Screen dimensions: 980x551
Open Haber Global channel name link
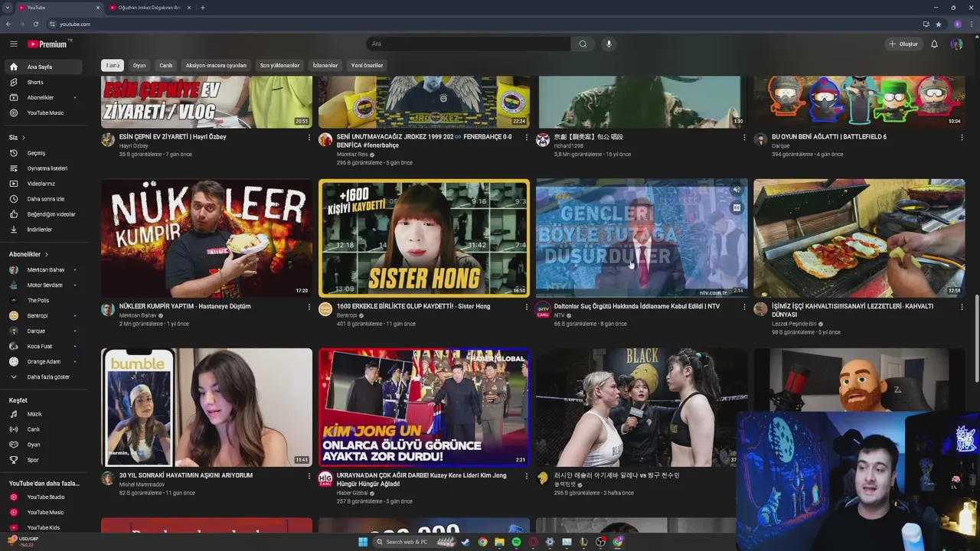pos(352,493)
